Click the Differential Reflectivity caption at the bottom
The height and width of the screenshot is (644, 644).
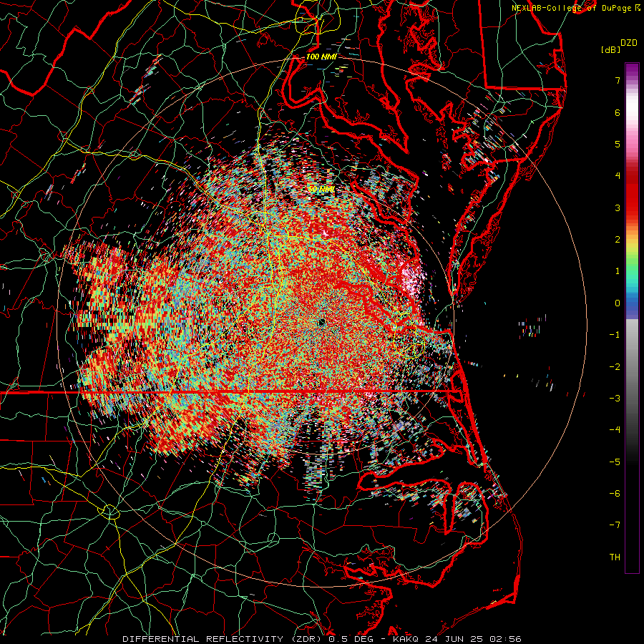[x=322, y=639]
